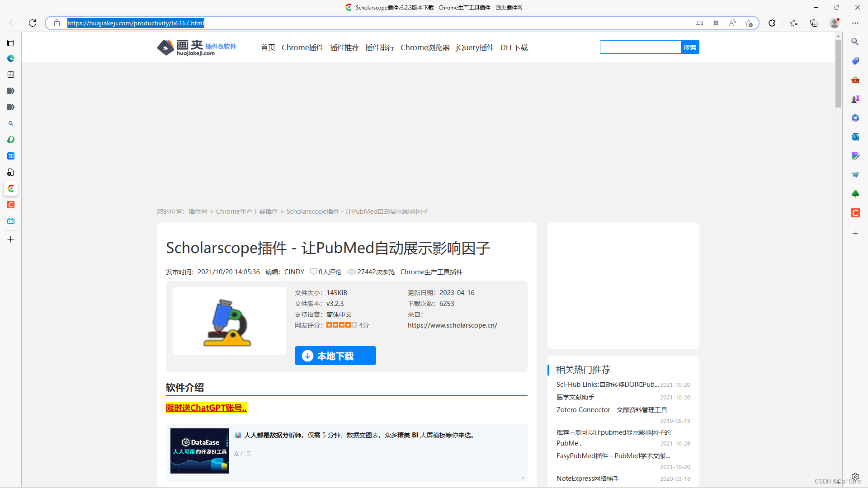
Task: Click the Favorites star toolbar icon
Action: point(794,23)
